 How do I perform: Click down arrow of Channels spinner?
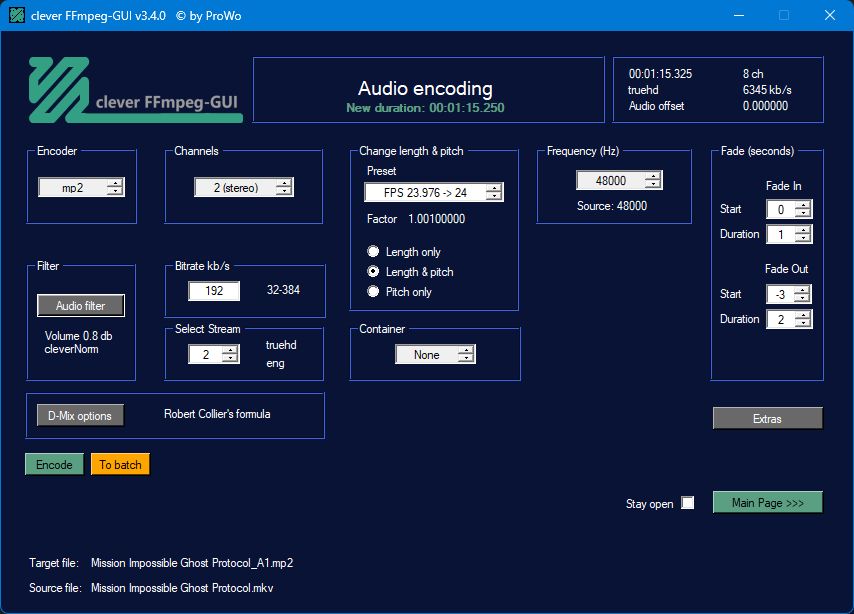coord(283,192)
